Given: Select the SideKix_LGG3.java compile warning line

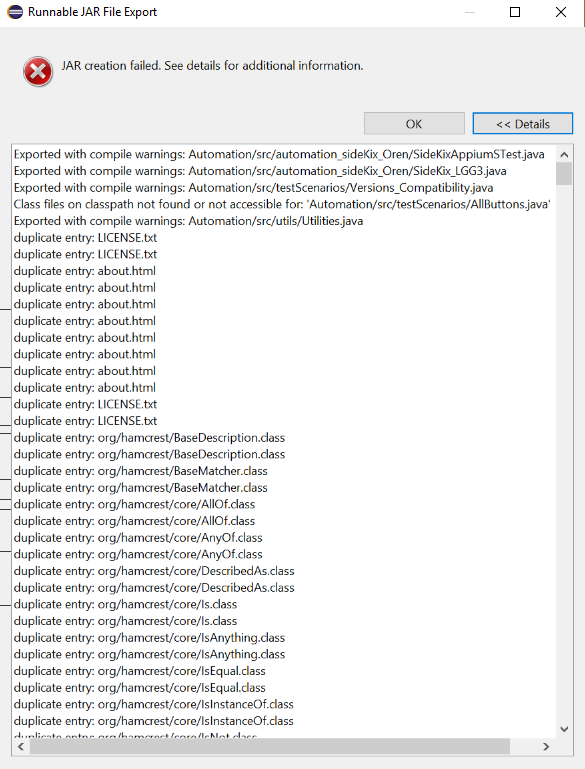Looking at the screenshot, I should point(260,171).
